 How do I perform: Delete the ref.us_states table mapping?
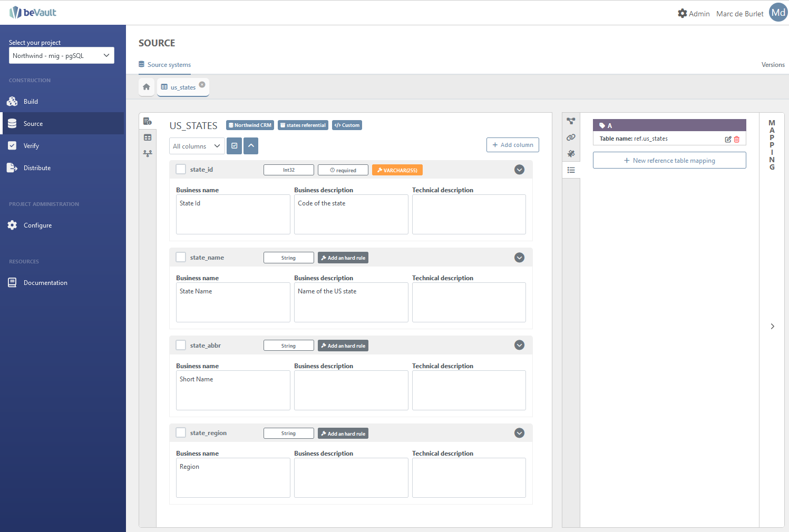737,139
